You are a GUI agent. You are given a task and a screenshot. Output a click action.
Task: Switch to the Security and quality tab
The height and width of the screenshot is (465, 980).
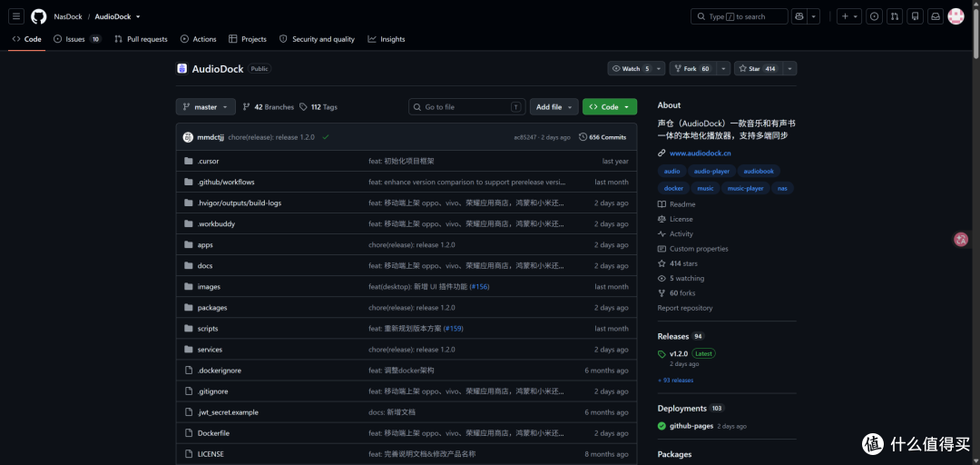coord(317,39)
